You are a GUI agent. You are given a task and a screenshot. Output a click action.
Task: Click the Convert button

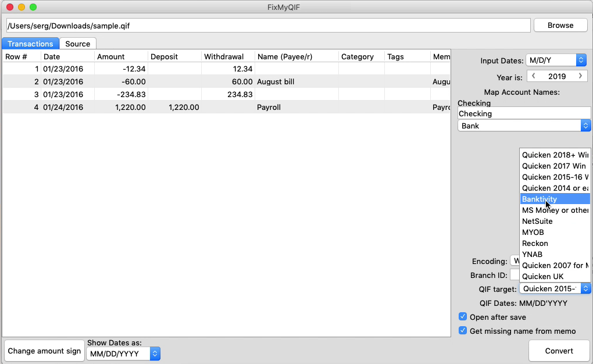[x=559, y=351]
